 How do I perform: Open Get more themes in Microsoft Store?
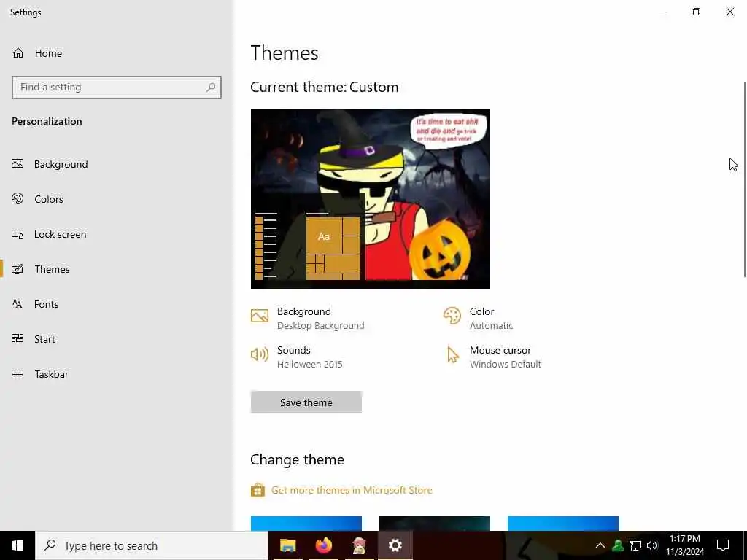coord(352,490)
